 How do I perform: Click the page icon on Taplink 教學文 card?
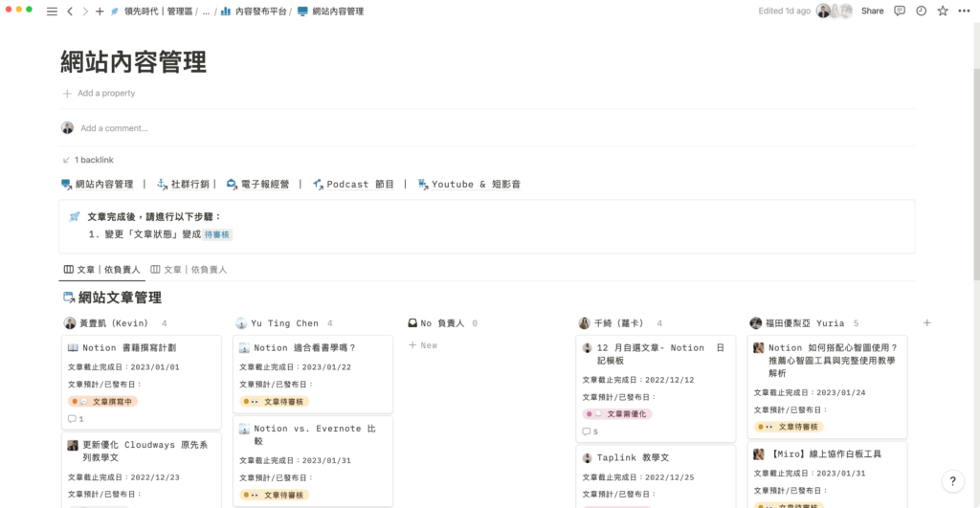point(587,458)
